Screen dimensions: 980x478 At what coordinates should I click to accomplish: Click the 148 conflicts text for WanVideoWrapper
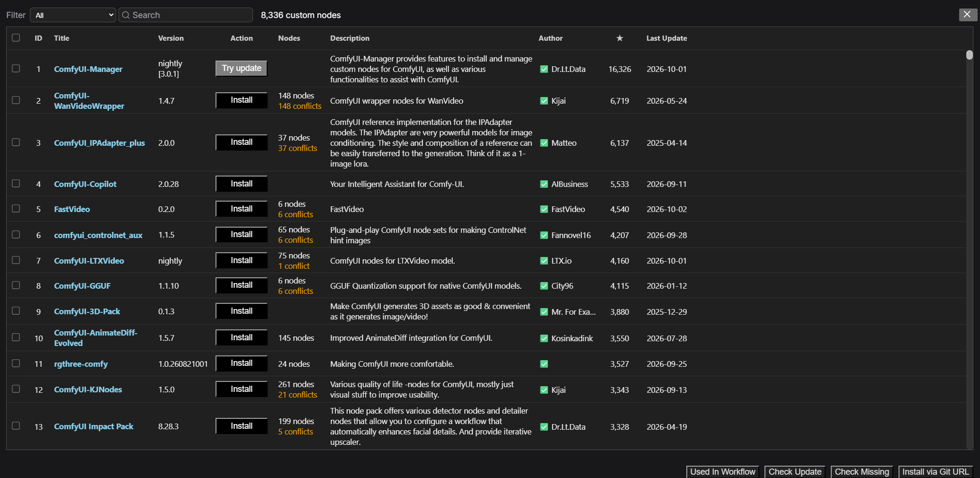(300, 106)
